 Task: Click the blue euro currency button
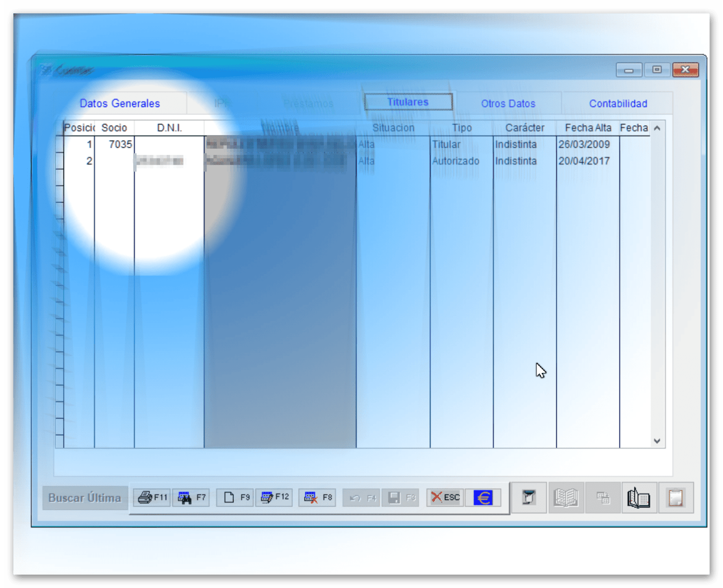(483, 498)
